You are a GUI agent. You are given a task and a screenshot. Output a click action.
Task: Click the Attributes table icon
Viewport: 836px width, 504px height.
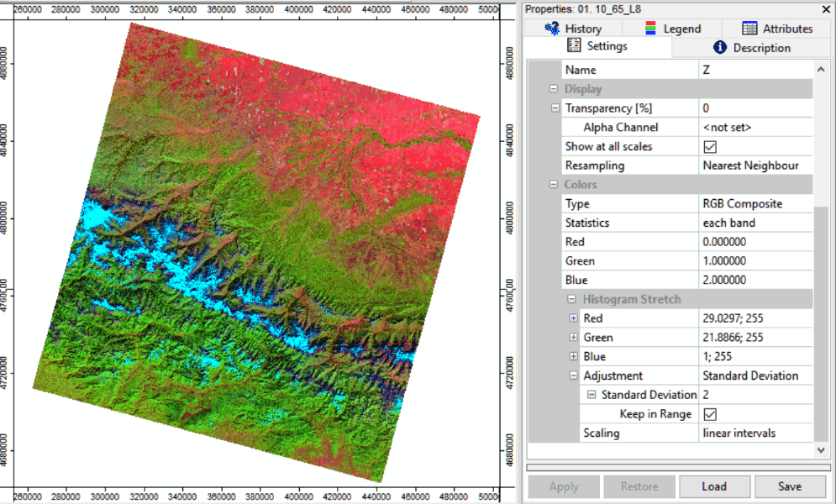(749, 29)
